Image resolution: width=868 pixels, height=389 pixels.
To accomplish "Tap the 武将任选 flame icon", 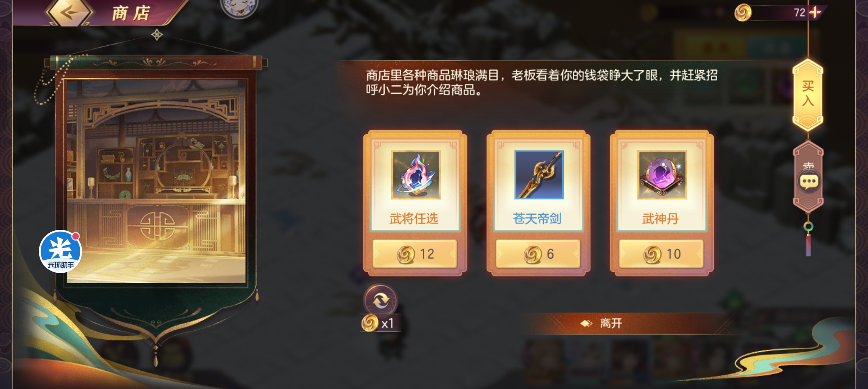I will pyautogui.click(x=416, y=175).
